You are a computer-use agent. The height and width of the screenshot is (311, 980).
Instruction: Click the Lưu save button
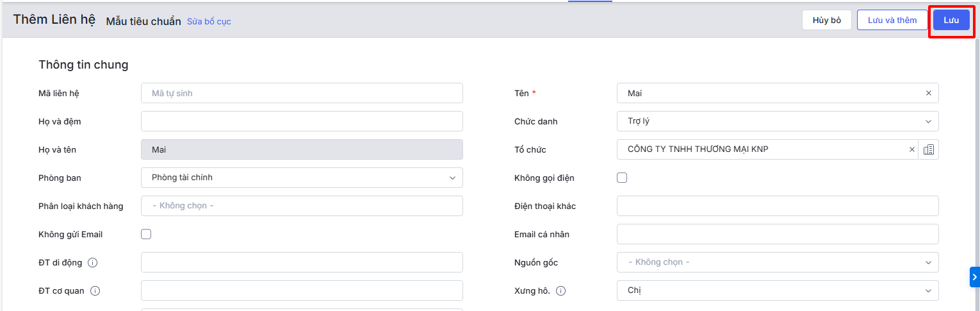[x=951, y=20]
